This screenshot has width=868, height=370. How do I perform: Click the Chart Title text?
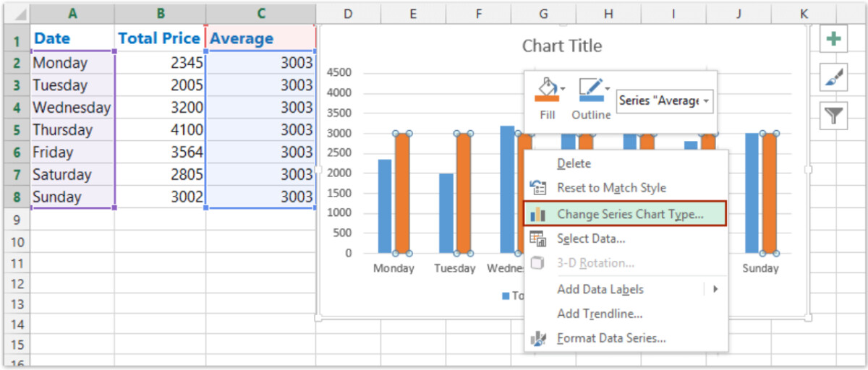[561, 46]
